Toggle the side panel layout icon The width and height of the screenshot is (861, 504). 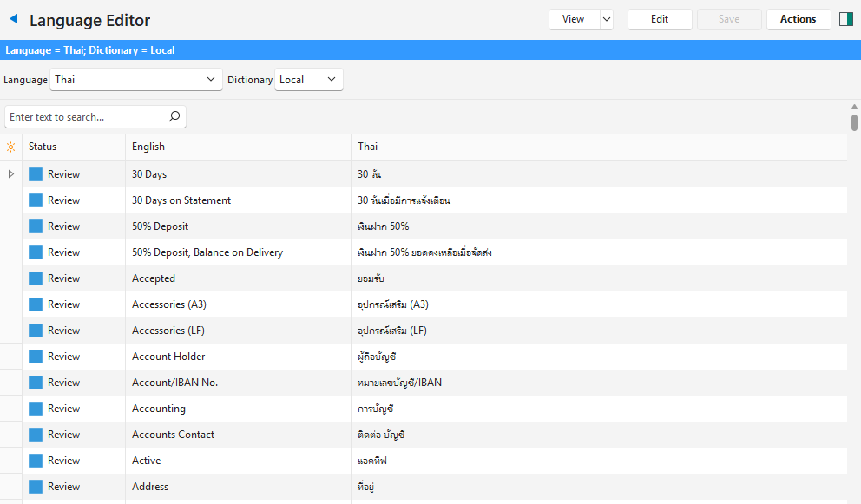point(846,19)
